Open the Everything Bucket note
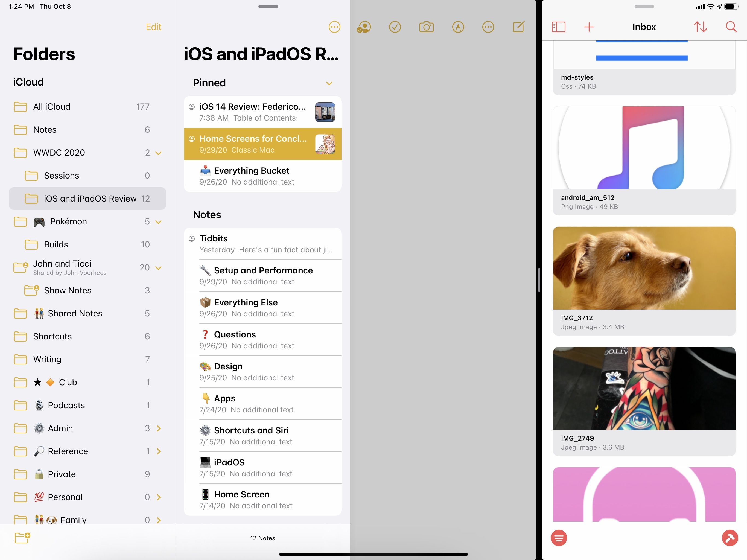Screen dimensions: 747x560 pos(262,176)
